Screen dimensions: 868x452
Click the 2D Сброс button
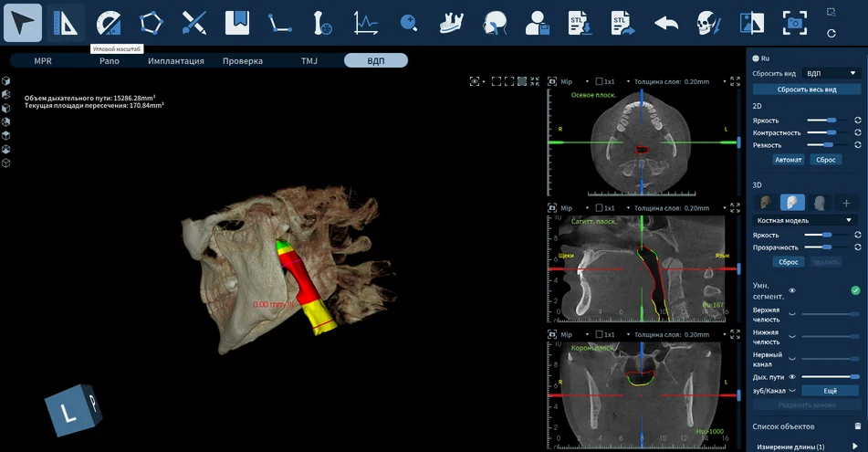pyautogui.click(x=826, y=160)
